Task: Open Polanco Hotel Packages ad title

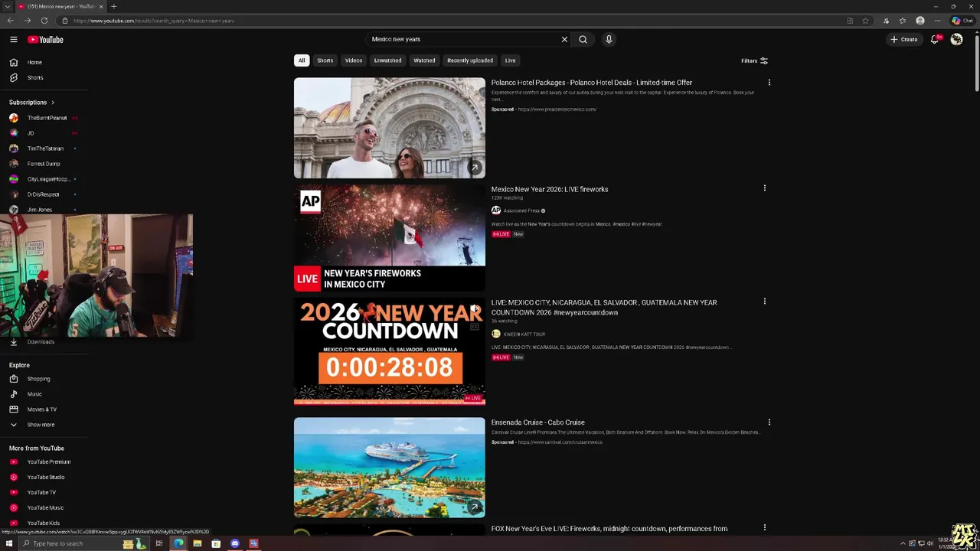Action: click(592, 83)
